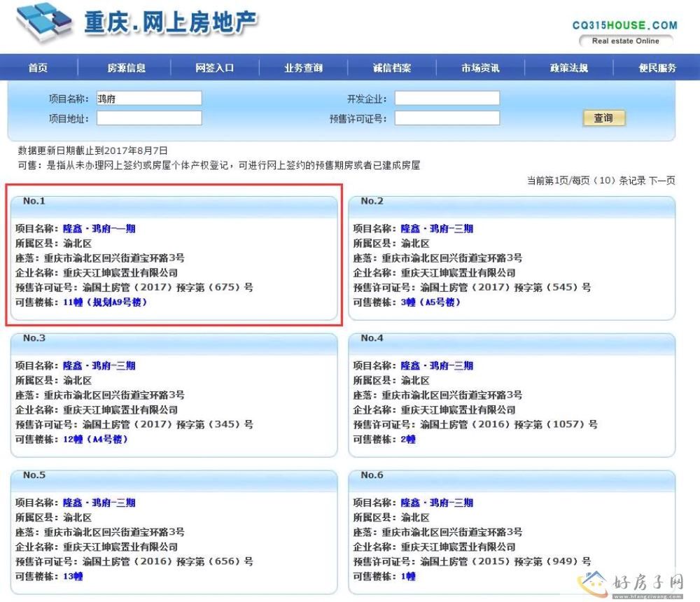Click the No.5 card header
The width and height of the screenshot is (700, 602).
174,481
